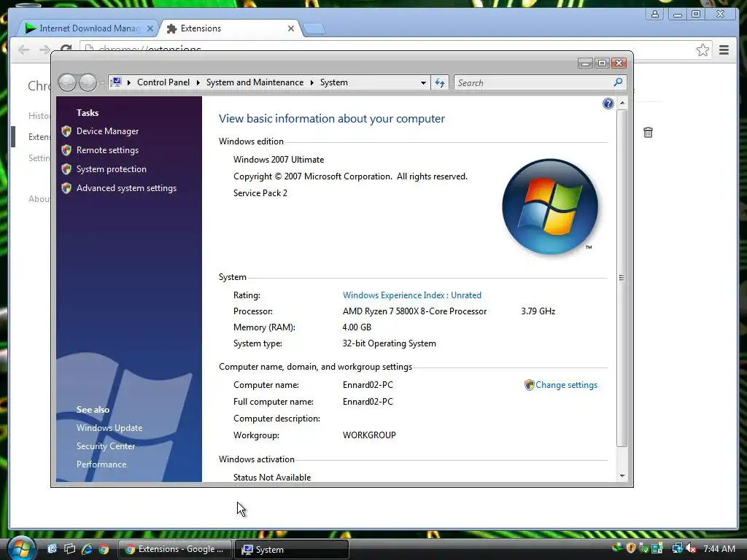Open the Windows Start orb

[x=21, y=548]
